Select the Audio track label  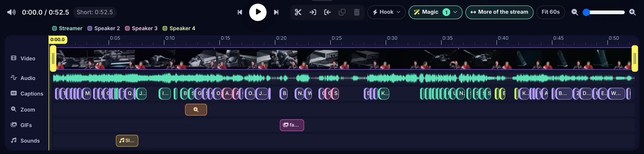coord(28,78)
